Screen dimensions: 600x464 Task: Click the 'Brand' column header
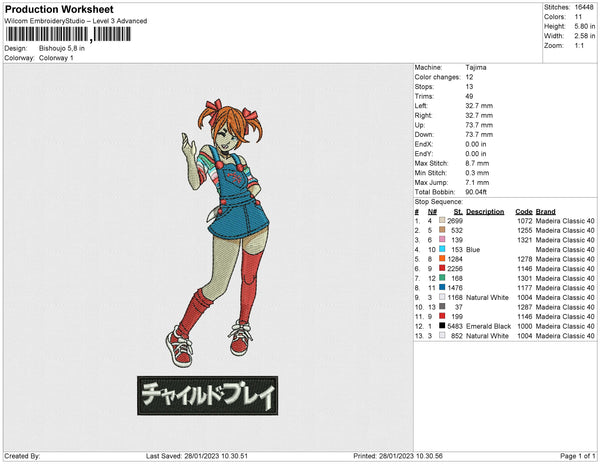[545, 212]
